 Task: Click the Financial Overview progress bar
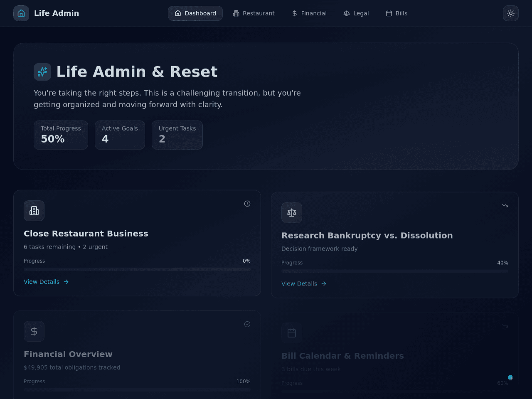[137, 390]
